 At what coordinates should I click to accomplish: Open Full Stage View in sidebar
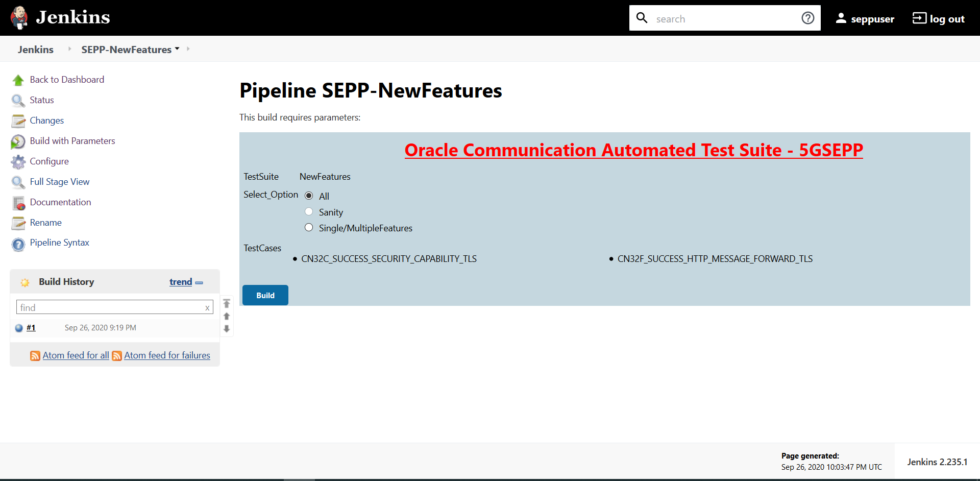coord(59,182)
